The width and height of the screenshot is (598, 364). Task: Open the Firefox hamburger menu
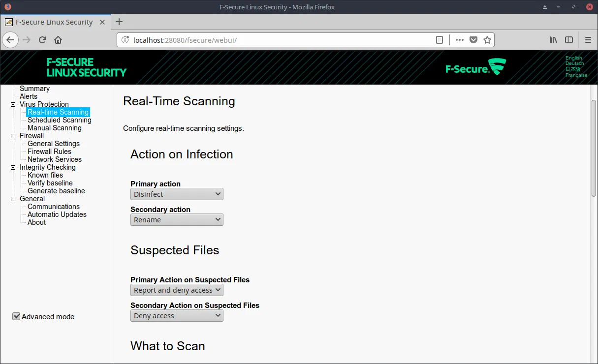click(x=588, y=40)
